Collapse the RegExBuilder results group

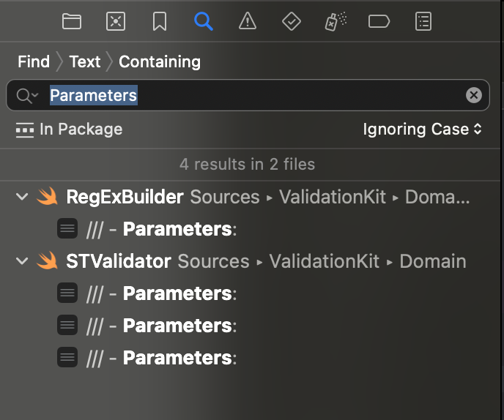point(22,196)
